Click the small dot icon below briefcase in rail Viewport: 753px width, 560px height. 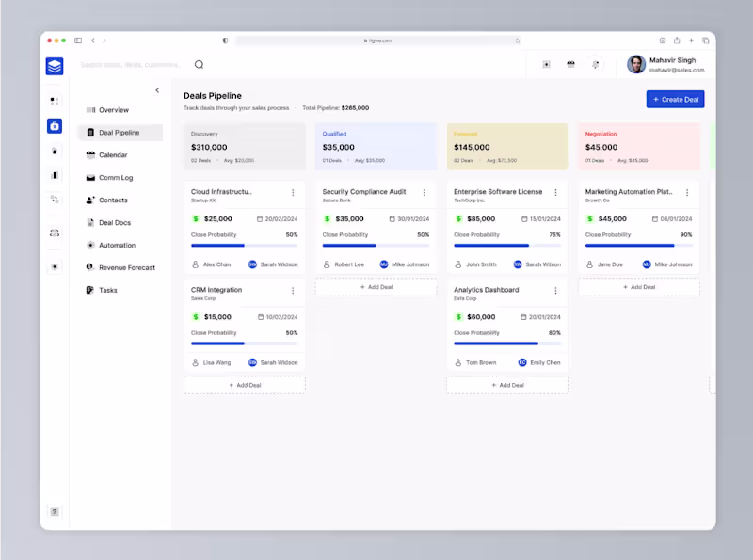(x=55, y=151)
